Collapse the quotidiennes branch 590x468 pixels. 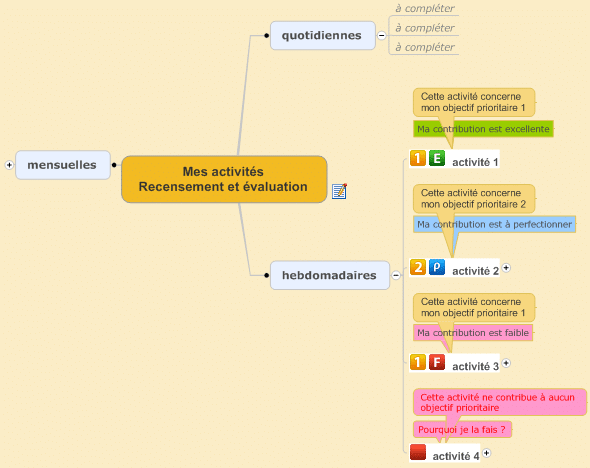click(382, 36)
